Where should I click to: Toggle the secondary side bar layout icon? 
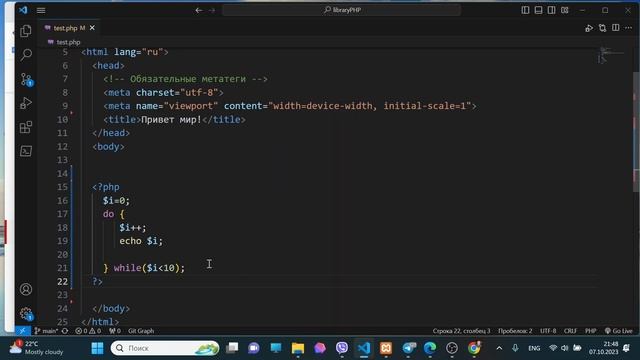(551, 10)
